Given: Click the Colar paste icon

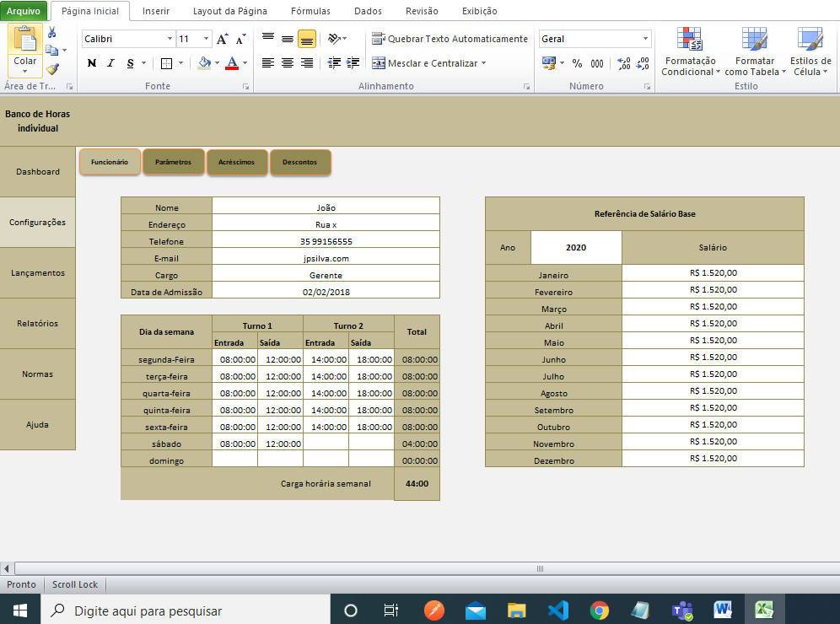Looking at the screenshot, I should (x=25, y=40).
